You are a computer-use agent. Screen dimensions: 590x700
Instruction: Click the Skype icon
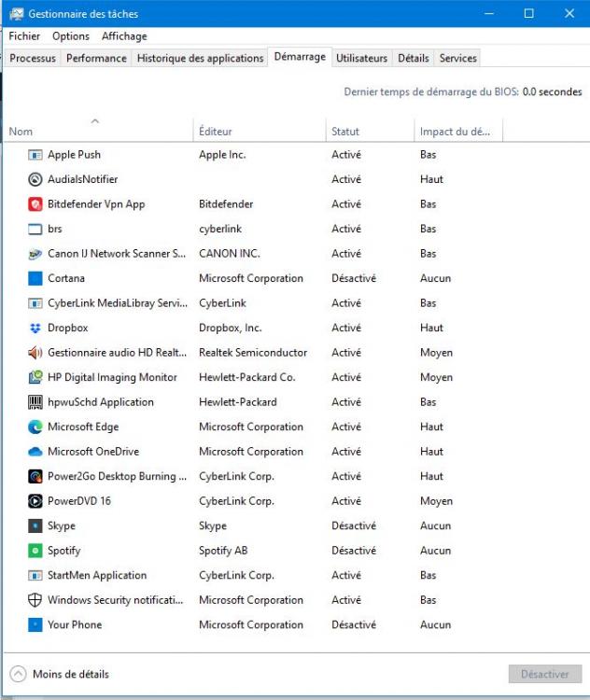coord(35,525)
